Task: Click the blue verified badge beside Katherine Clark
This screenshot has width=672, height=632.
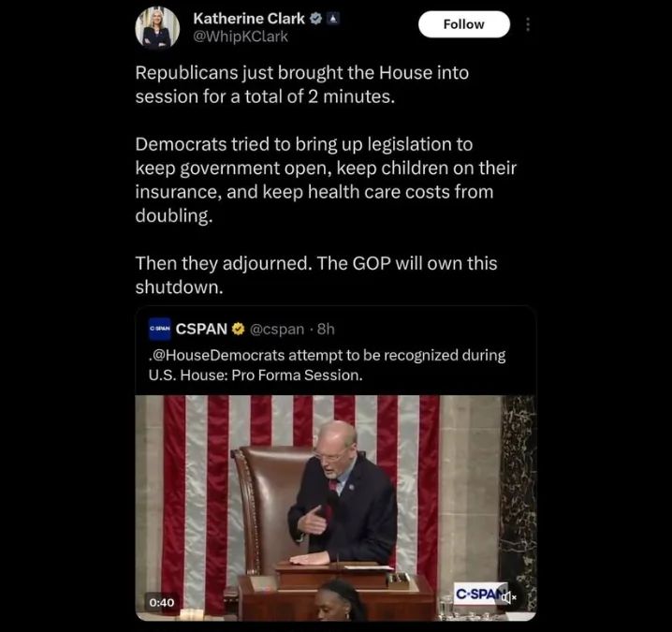Action: click(316, 19)
